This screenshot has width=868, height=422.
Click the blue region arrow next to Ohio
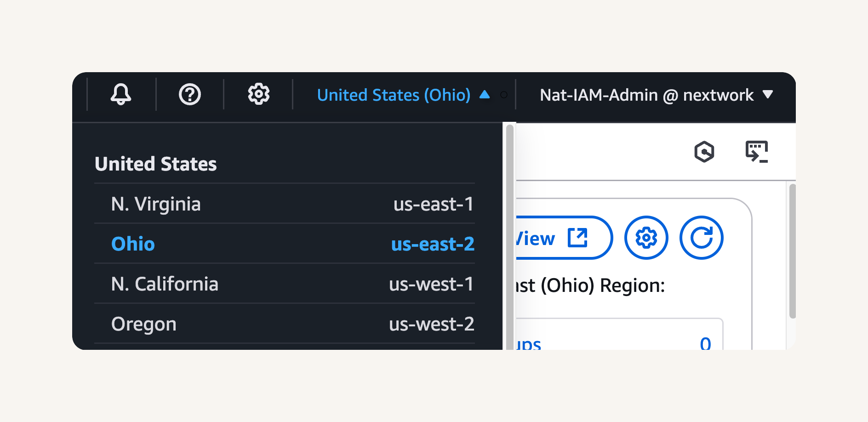click(x=484, y=95)
